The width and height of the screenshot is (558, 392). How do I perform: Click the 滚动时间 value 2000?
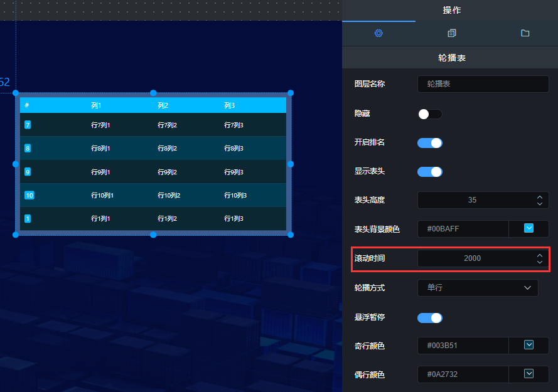coord(472,258)
